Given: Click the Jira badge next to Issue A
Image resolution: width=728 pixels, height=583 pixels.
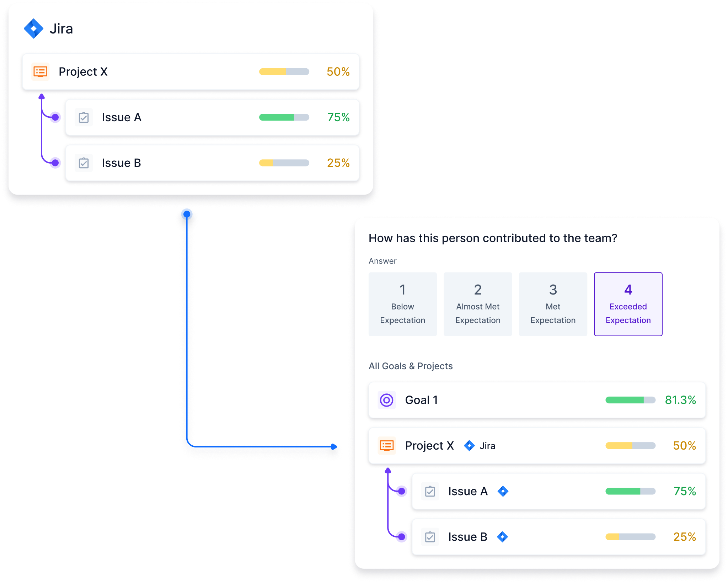Looking at the screenshot, I should point(502,491).
